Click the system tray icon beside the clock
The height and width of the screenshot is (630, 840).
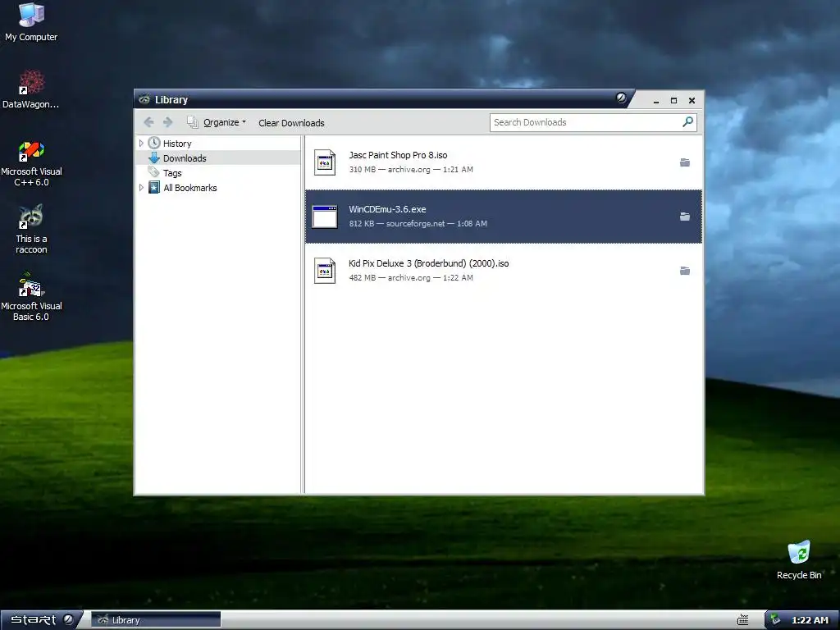[775, 620]
